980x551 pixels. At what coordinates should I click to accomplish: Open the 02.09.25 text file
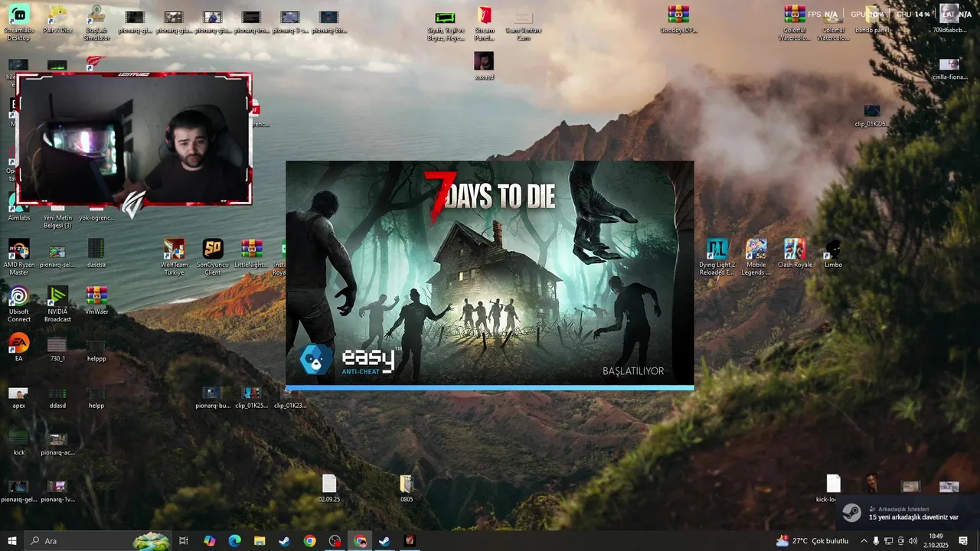tap(329, 488)
